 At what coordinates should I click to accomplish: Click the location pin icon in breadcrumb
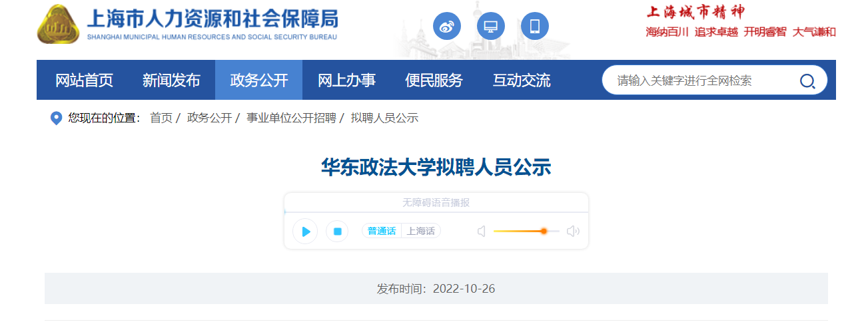point(57,118)
